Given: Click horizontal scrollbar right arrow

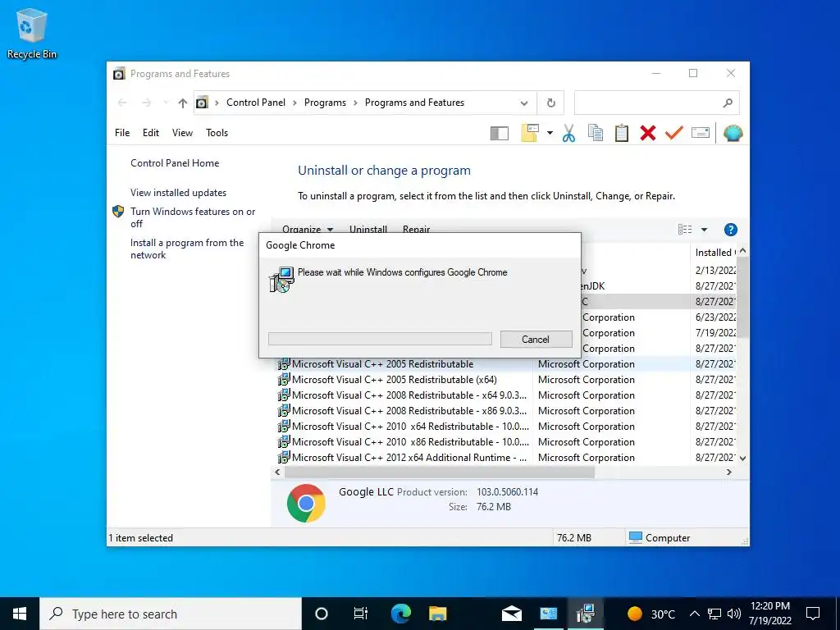Looking at the screenshot, I should pyautogui.click(x=728, y=472).
